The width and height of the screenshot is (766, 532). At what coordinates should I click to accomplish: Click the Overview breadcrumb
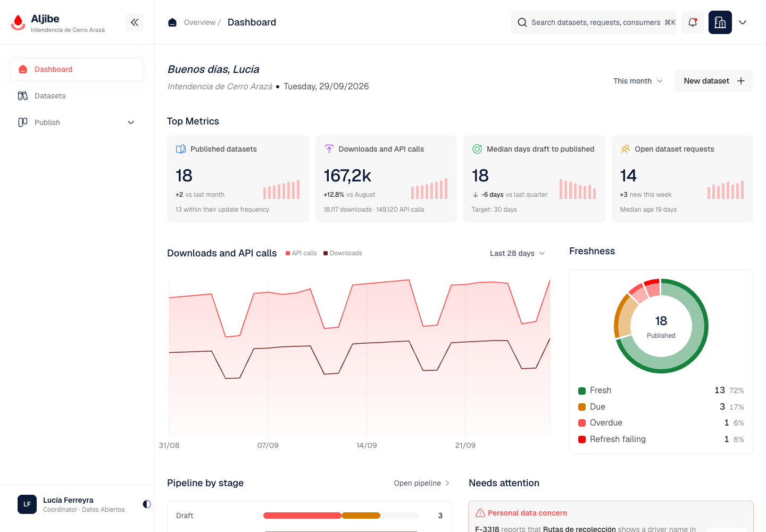pyautogui.click(x=199, y=22)
